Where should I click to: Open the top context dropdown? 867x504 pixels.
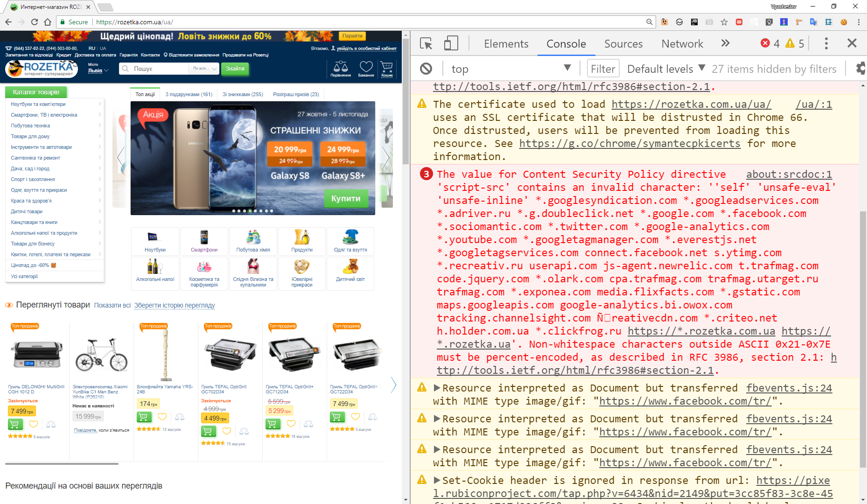[511, 69]
